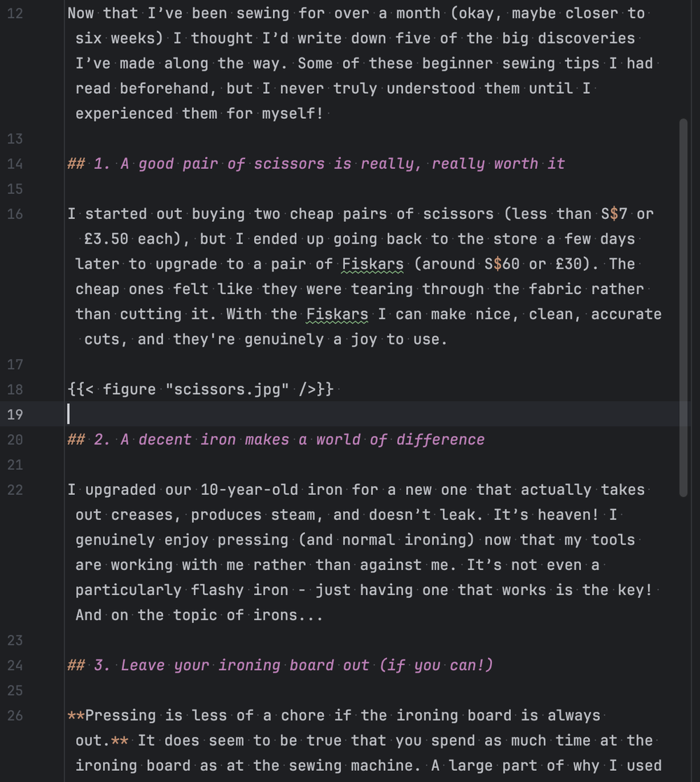Click gutter line number 26
700x782 pixels.
pos(15,715)
